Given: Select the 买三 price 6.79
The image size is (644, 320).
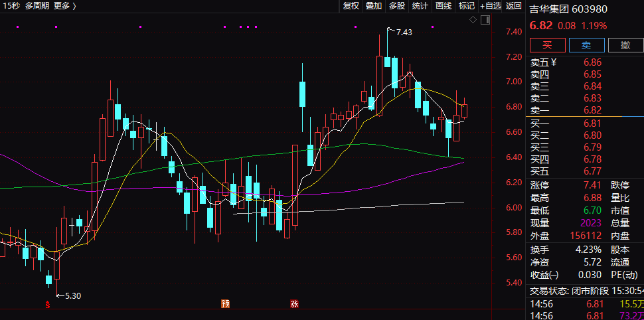Looking at the screenshot, I should 592,147.
